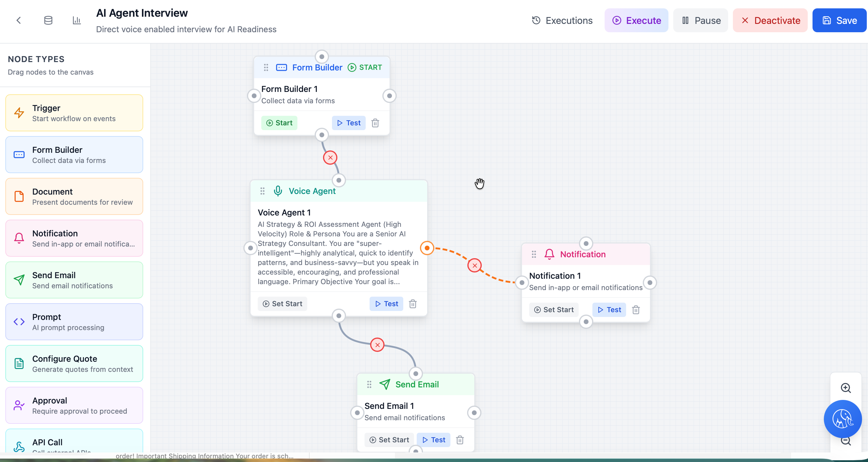868x462 pixels.
Task: Click trash icon on Notification 1 node
Action: (636, 310)
